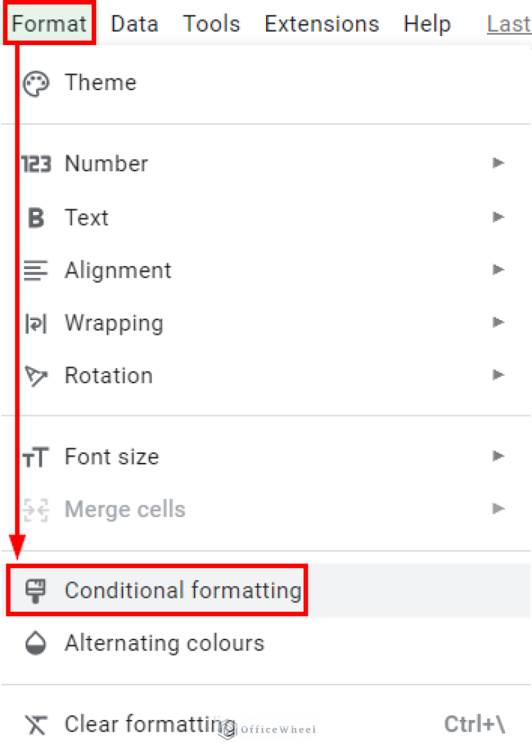Click the Alternating colours droplet icon
This screenshot has height=756, width=532.
[x=35, y=643]
